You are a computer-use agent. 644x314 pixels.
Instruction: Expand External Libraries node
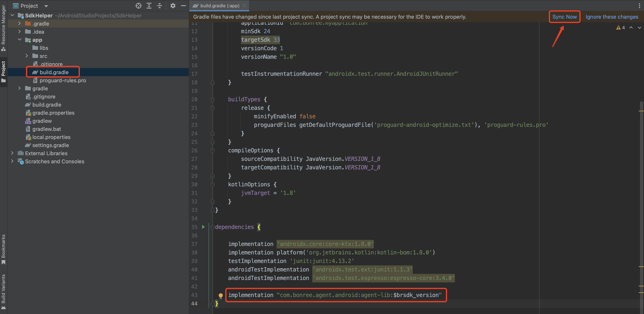(x=12, y=153)
